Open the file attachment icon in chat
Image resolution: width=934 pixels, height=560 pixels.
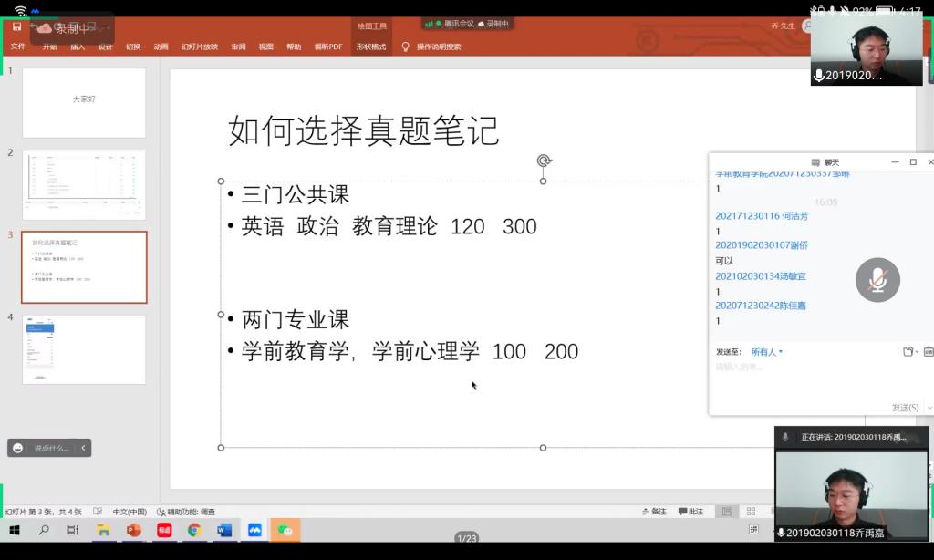[x=908, y=352]
